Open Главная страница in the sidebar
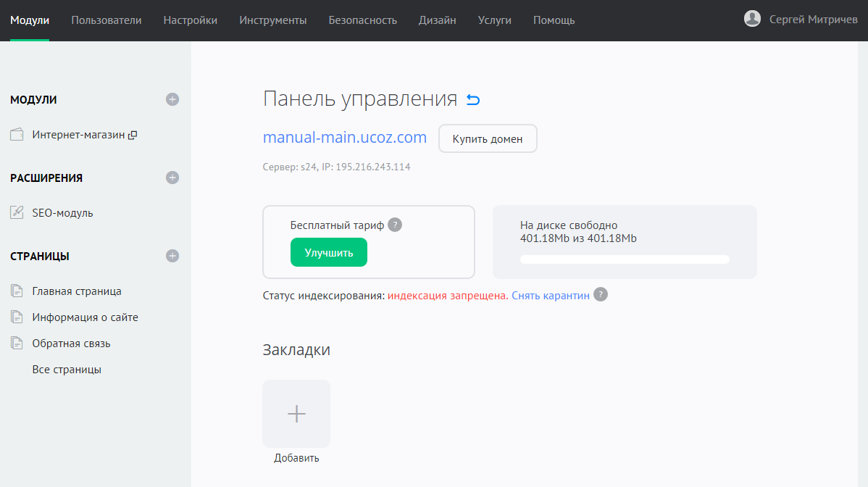Image resolution: width=868 pixels, height=487 pixels. [x=76, y=291]
